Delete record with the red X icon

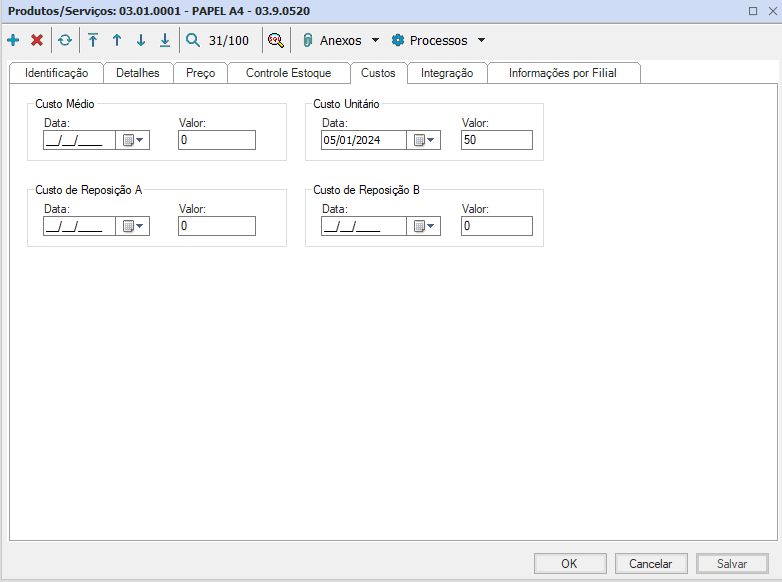click(37, 41)
